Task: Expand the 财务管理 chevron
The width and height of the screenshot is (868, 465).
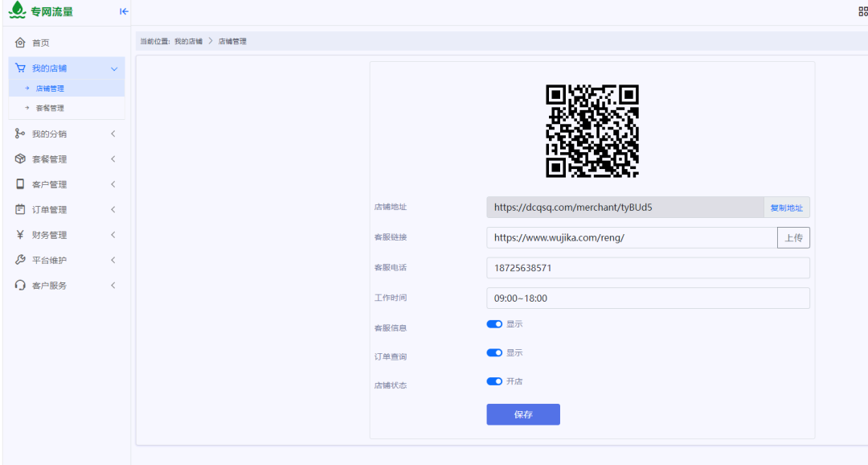Action: tap(113, 235)
